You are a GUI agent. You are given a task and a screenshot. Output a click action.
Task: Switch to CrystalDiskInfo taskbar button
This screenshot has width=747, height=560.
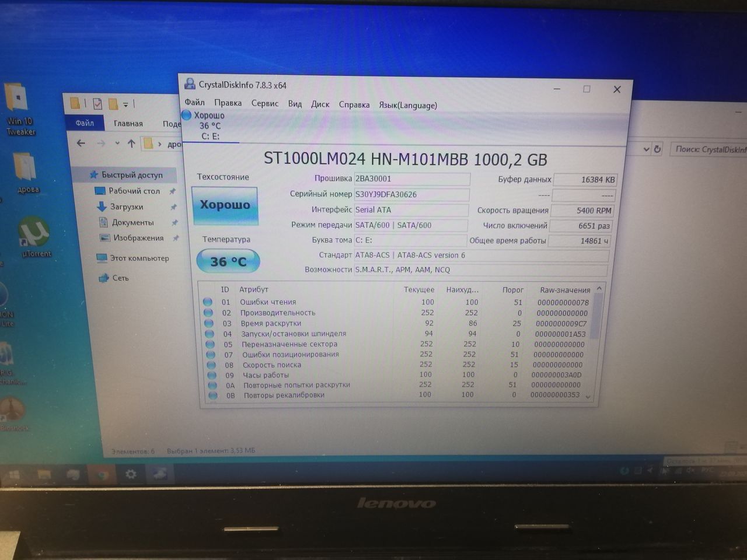click(x=160, y=474)
